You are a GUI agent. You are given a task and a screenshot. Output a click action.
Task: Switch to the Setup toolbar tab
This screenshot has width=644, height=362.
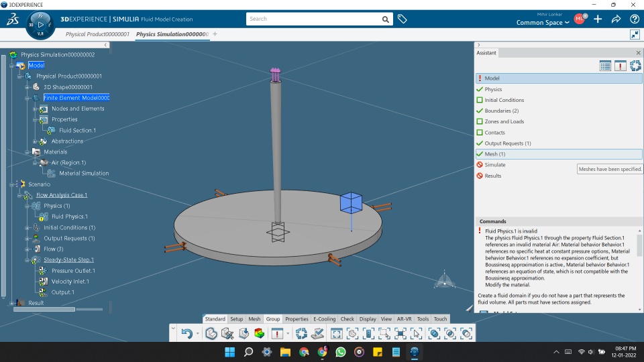click(236, 319)
